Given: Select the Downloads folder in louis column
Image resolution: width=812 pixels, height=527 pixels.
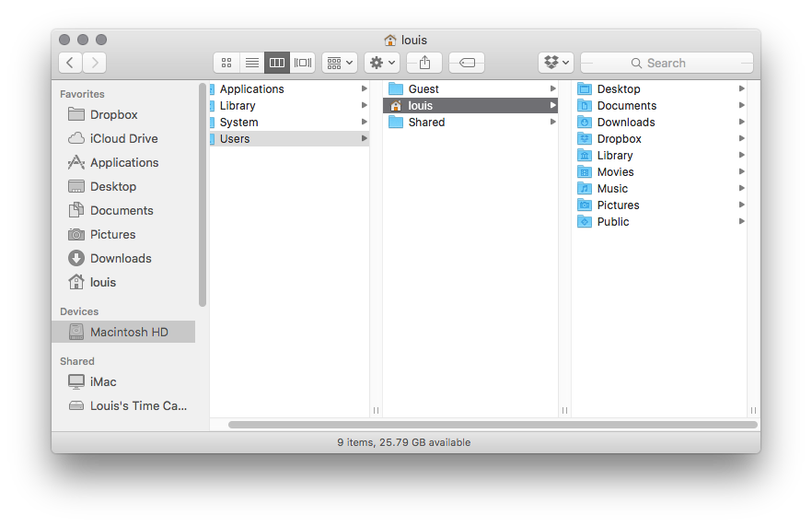Looking at the screenshot, I should pos(659,123).
